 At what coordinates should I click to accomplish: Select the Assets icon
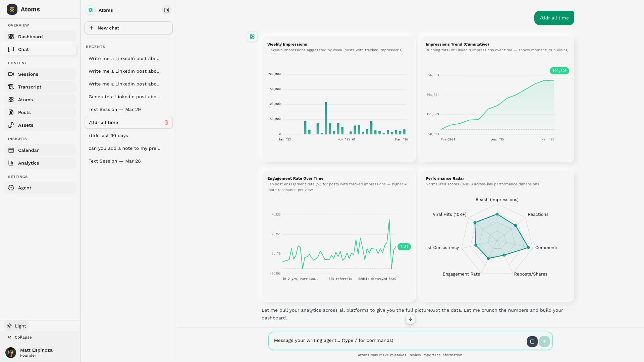pos(11,125)
